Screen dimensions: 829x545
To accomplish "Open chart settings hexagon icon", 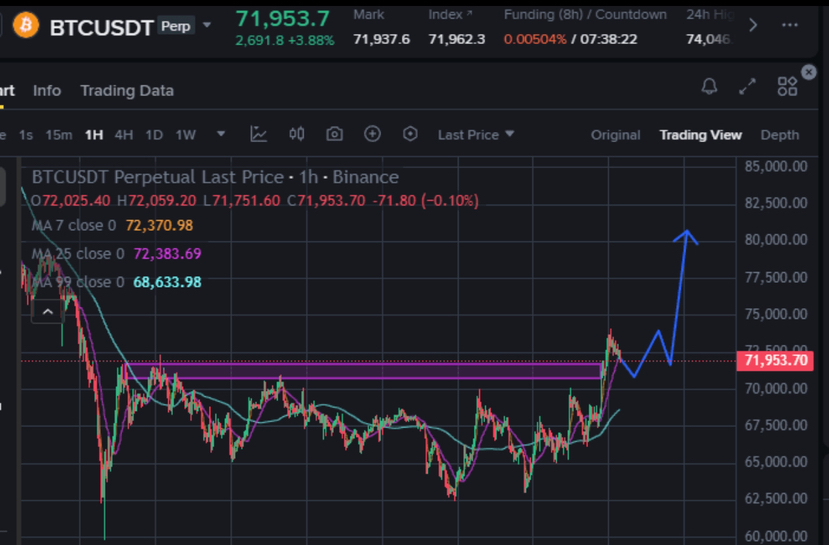I will click(x=410, y=134).
